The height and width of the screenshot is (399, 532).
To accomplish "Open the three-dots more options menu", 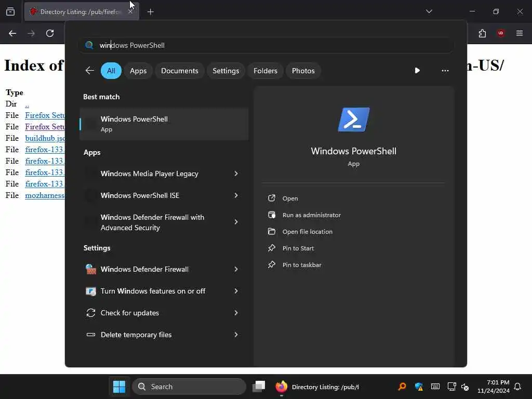I will [x=445, y=71].
